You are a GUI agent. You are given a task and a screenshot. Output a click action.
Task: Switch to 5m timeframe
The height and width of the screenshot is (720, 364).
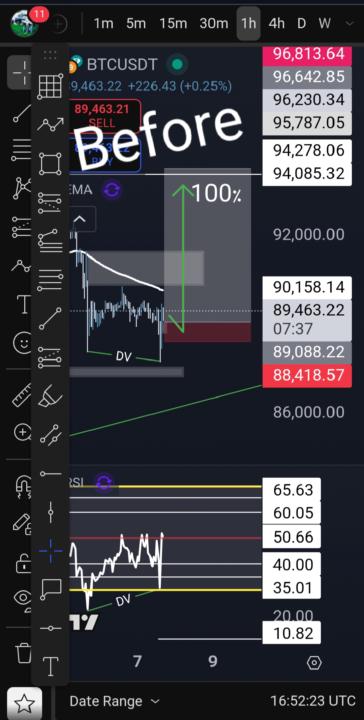point(136,23)
